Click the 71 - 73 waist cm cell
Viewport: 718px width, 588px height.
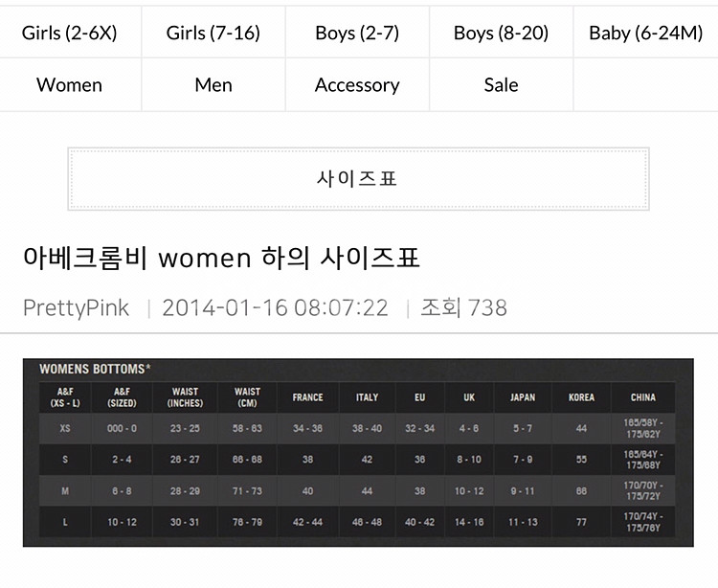247,491
